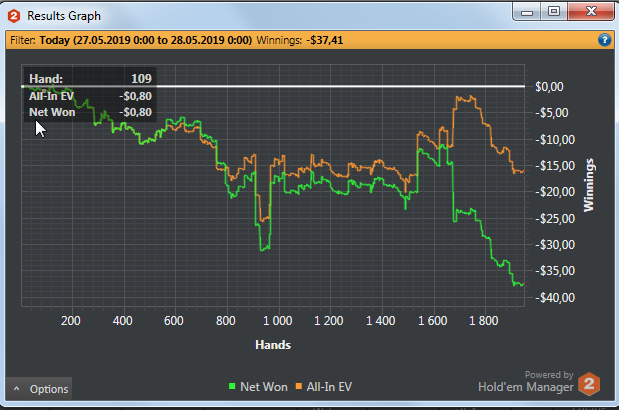Click the vertical Winnings axis title
619x410 pixels.
tap(588, 185)
